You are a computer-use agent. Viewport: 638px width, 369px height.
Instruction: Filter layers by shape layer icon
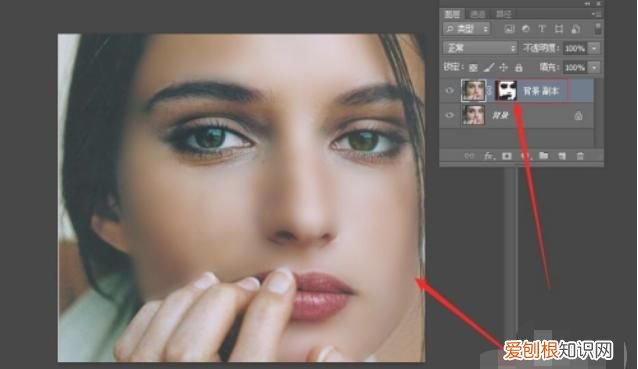559,29
